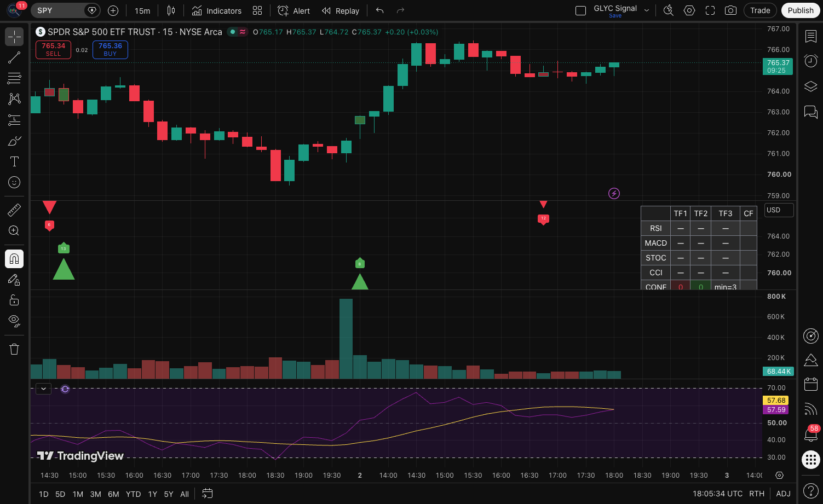
Task: Enter fullscreen mode
Action: tap(710, 10)
